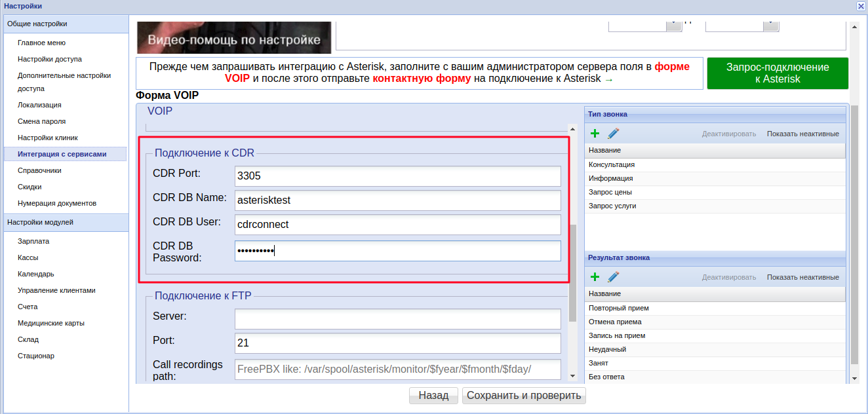This screenshot has height=414, width=868.
Task: Focus the FTP Server field
Action: coord(398,319)
